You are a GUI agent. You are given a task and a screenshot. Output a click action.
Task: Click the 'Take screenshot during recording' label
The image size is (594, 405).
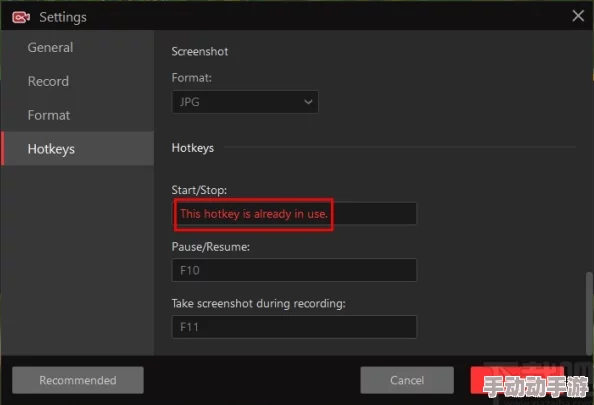pyautogui.click(x=258, y=303)
